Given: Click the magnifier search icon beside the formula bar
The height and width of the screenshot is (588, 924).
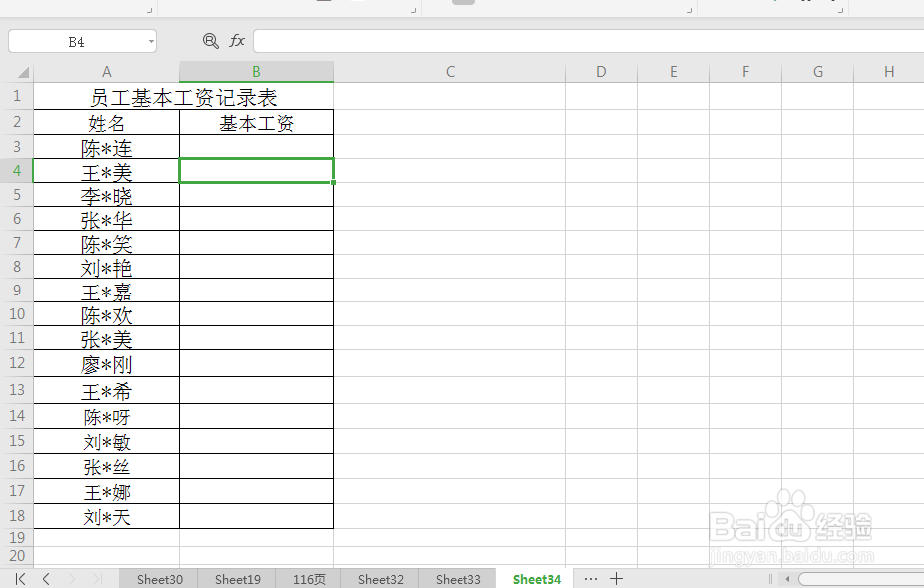Looking at the screenshot, I should point(210,41).
